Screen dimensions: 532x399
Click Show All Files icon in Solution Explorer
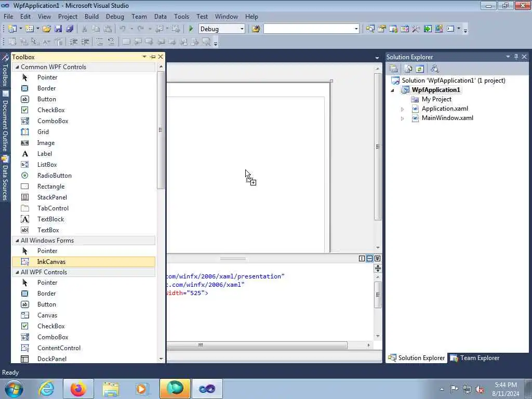click(408, 69)
